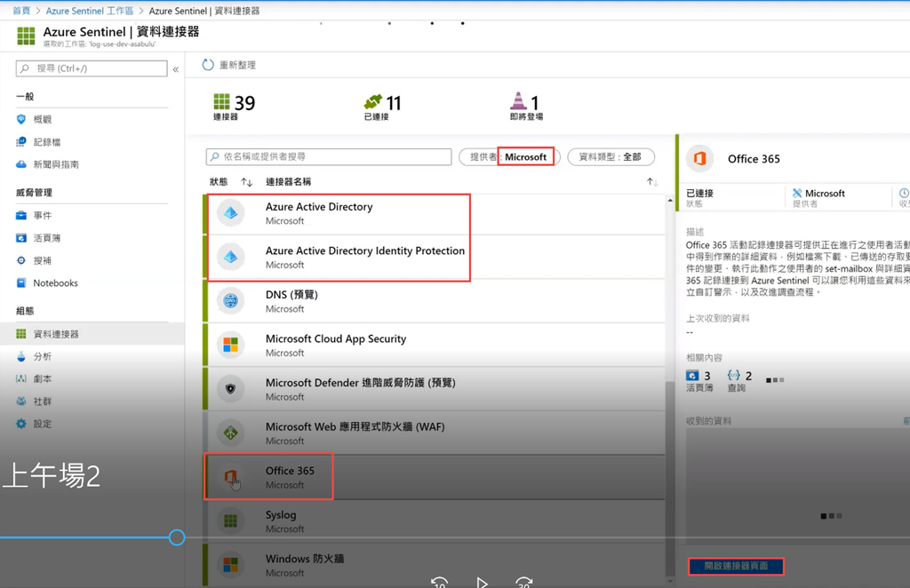Open 記錄檔 logs in sidebar
The height and width of the screenshot is (588, 910).
point(46,141)
